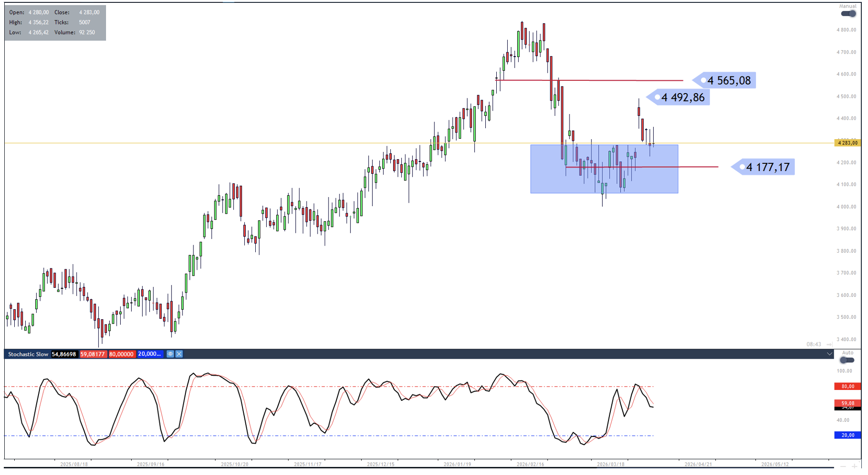
Task: Toggle the Auto scale switch for the stochastic pane
Action: (x=848, y=360)
